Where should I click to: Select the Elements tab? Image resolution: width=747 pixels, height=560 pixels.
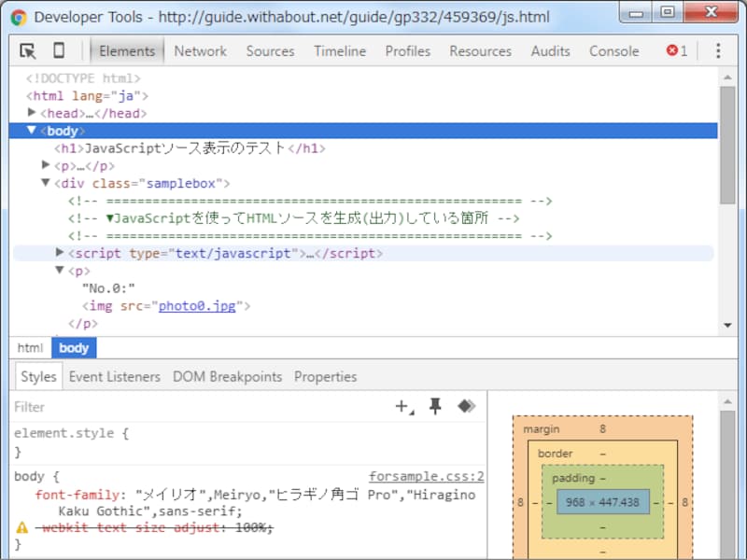(127, 51)
